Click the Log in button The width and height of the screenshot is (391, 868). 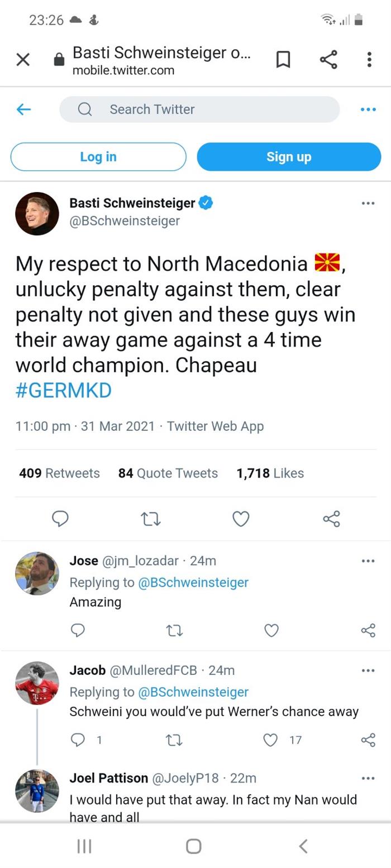pos(98,157)
